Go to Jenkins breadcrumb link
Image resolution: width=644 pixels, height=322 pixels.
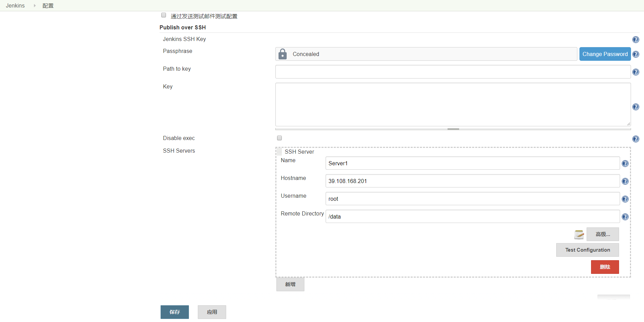(x=15, y=5)
